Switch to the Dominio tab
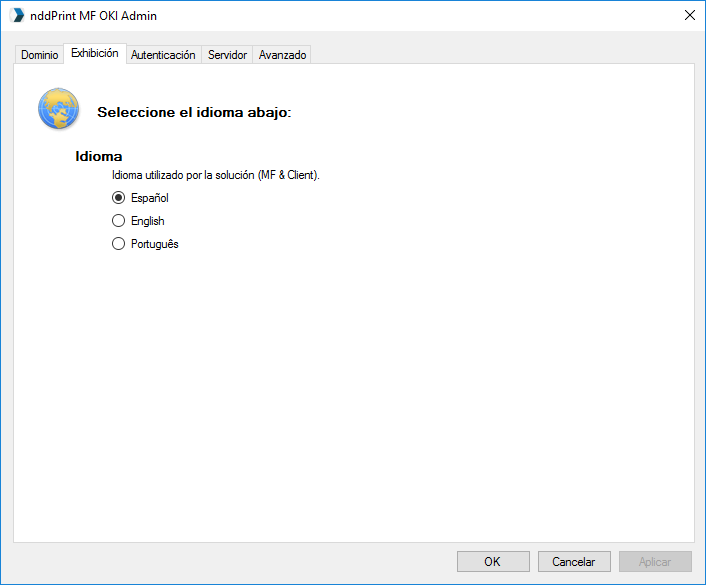 point(40,55)
